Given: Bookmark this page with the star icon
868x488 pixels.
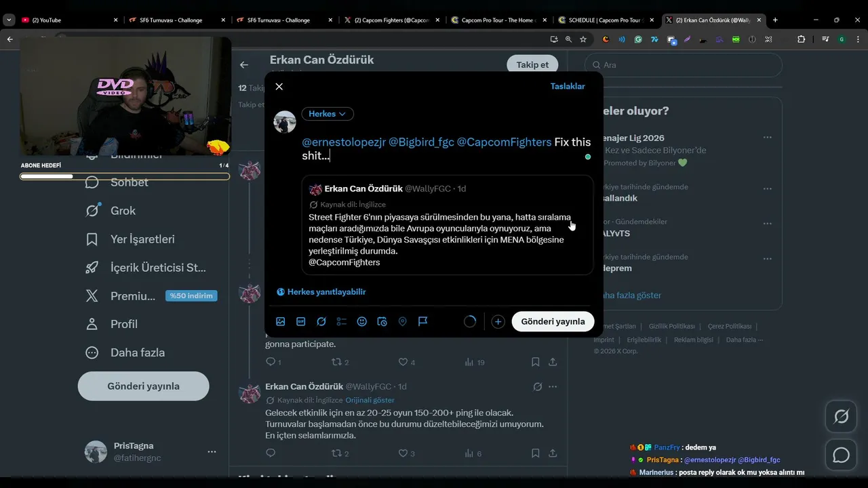Looking at the screenshot, I should click(x=583, y=39).
